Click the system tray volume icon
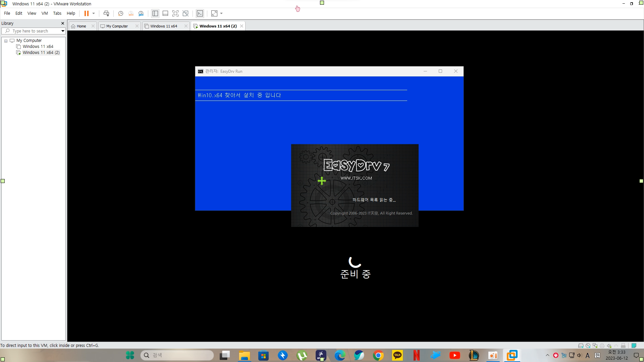The width and height of the screenshot is (644, 362). pyautogui.click(x=579, y=355)
